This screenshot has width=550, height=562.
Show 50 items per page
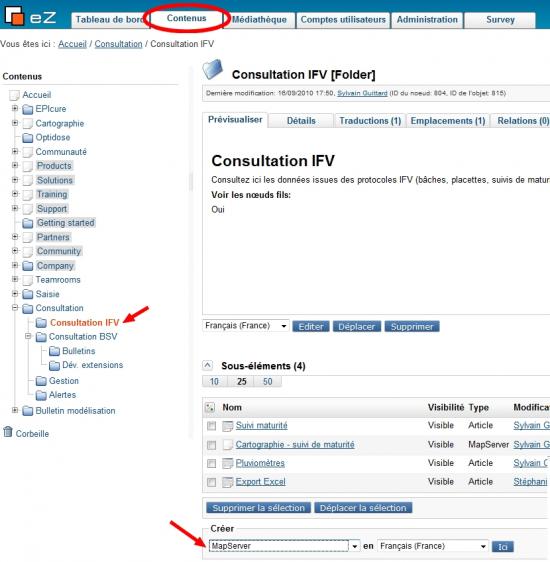(x=268, y=382)
